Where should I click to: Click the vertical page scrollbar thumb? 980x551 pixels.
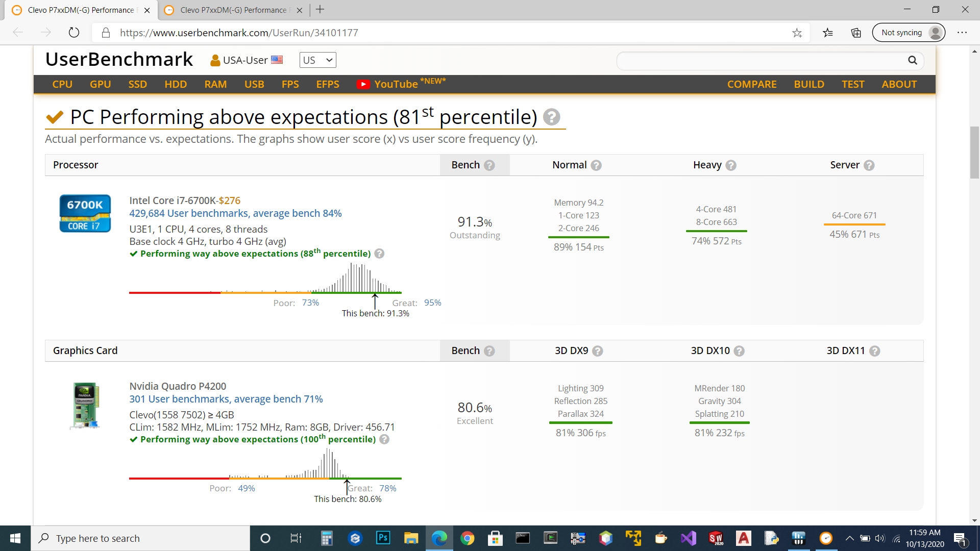(975, 153)
